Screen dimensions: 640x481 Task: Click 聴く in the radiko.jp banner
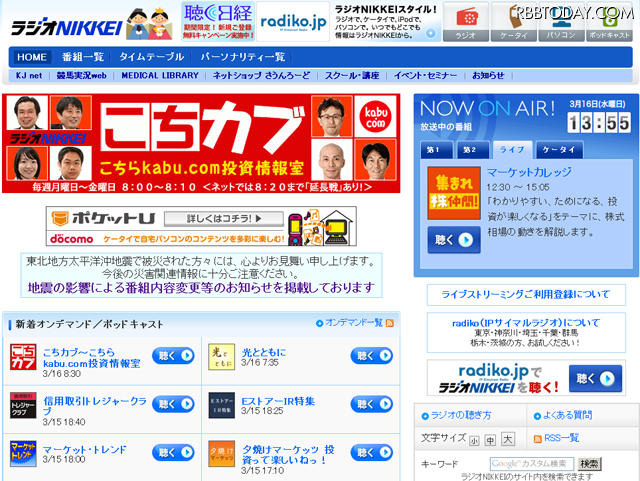(x=595, y=379)
